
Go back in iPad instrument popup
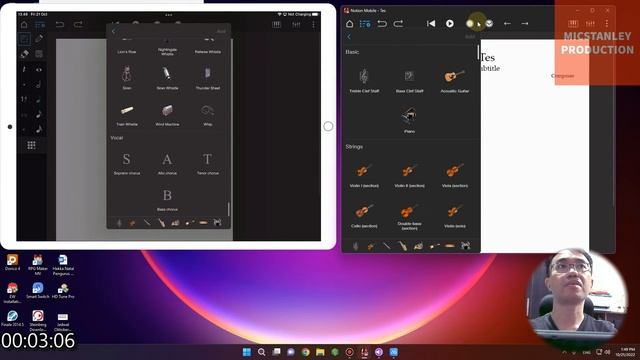click(x=113, y=31)
